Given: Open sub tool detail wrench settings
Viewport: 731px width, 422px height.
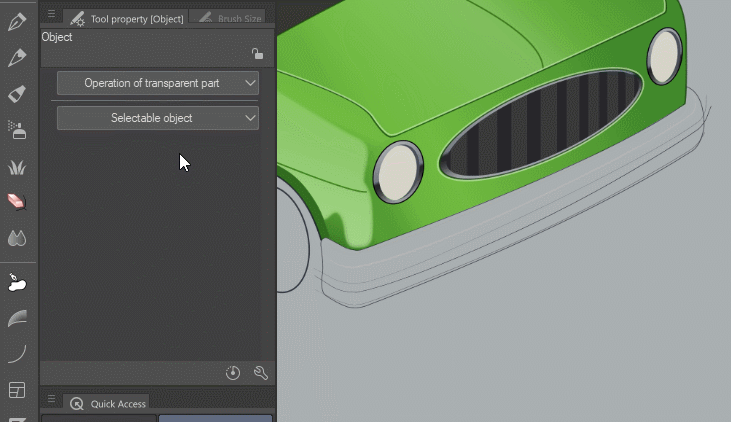Looking at the screenshot, I should (261, 373).
